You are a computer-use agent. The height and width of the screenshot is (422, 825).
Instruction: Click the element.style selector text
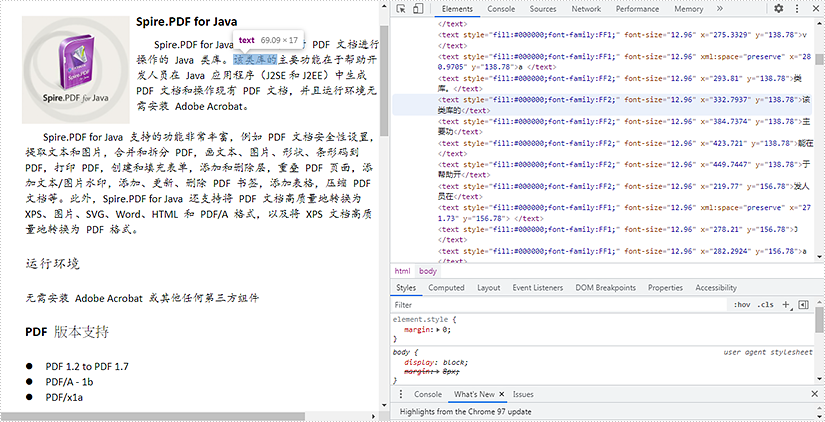pos(419,319)
